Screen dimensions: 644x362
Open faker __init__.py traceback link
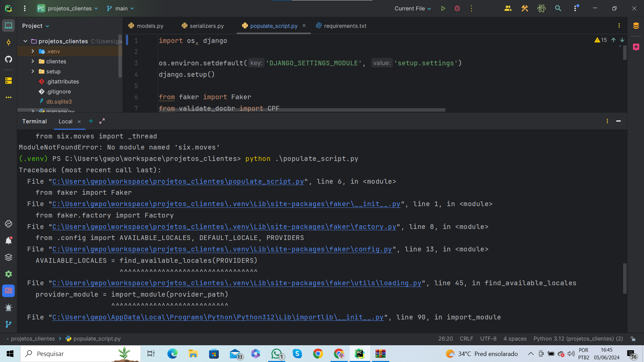click(x=227, y=204)
